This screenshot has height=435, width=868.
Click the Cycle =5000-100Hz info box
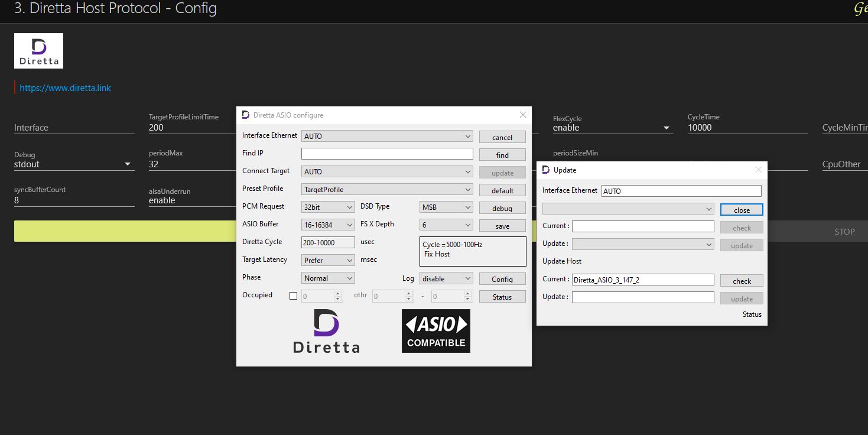tap(473, 252)
